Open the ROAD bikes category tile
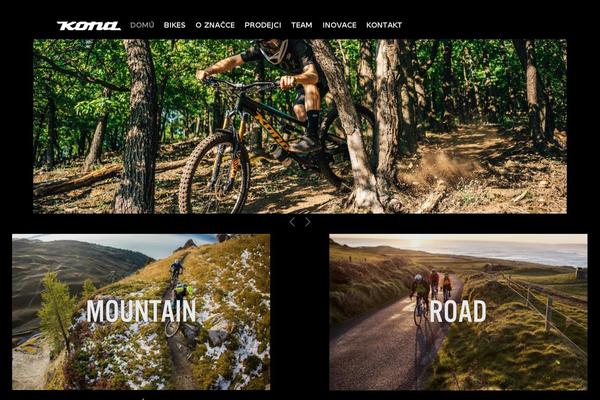The height and width of the screenshot is (400, 600). (458, 312)
